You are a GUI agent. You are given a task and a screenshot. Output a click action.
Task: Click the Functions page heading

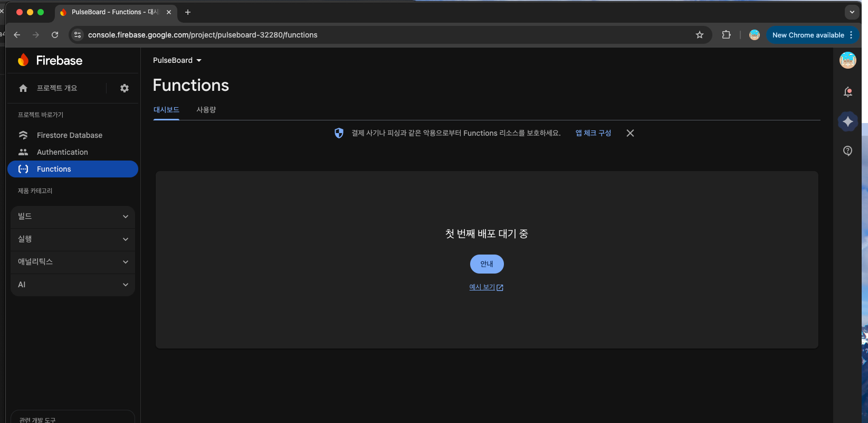pyautogui.click(x=191, y=86)
